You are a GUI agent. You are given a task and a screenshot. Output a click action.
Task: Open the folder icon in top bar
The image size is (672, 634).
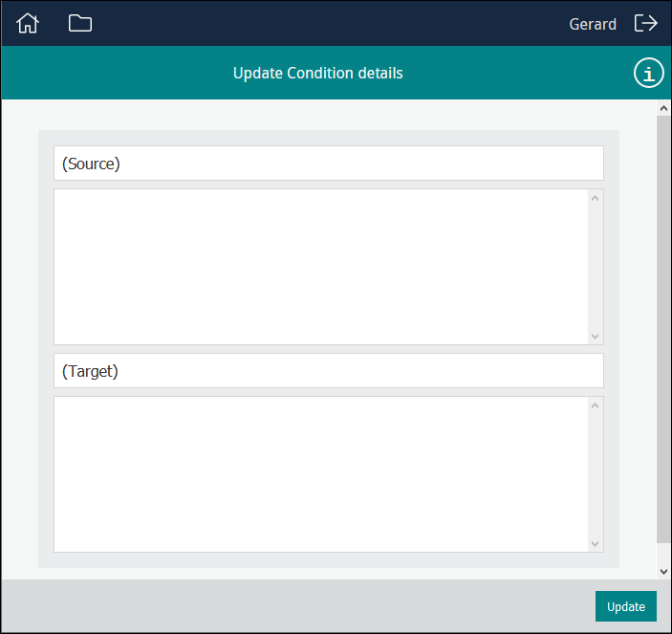[80, 24]
